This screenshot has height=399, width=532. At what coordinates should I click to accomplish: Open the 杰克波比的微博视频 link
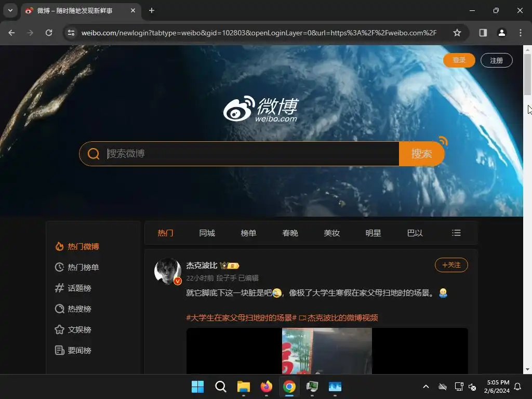[x=339, y=318]
